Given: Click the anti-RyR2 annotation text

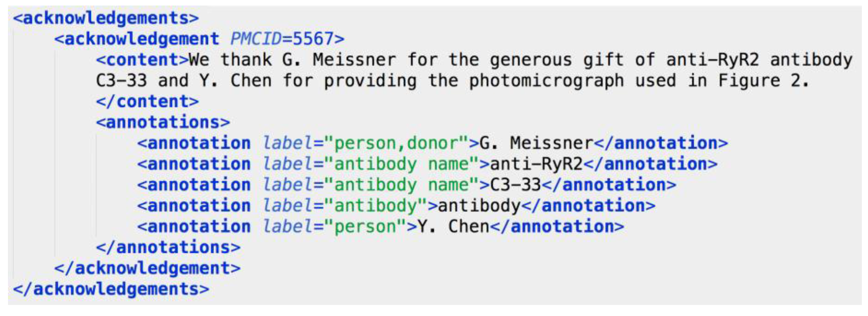Looking at the screenshot, I should coord(536,164).
